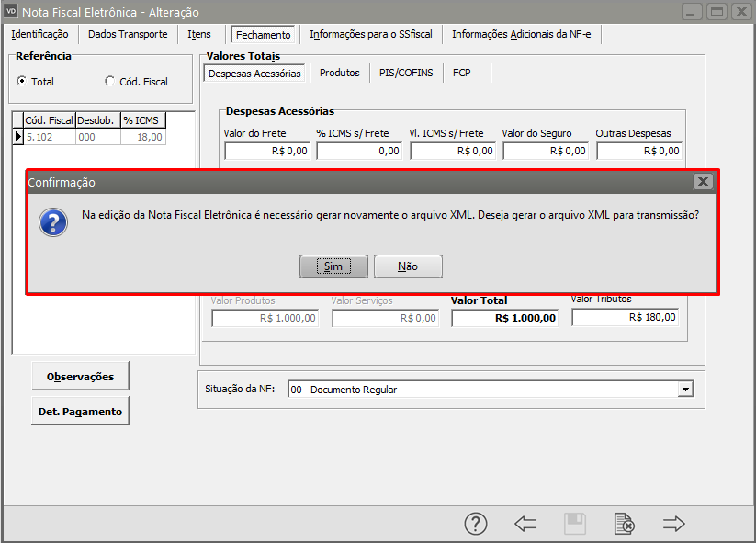Click the VD application icon in title bar
756x543 pixels.
(12, 12)
